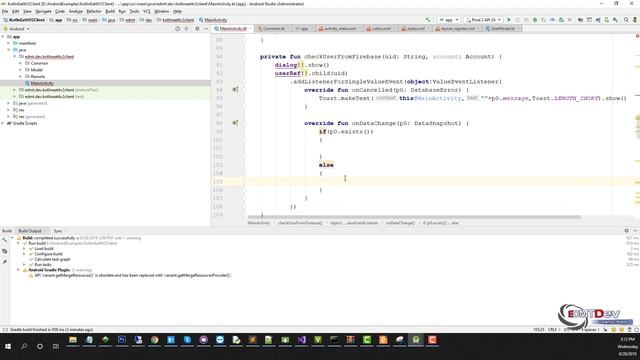
Task: Open the Pixel 2 API 24 device dropdown
Action: 484,20
